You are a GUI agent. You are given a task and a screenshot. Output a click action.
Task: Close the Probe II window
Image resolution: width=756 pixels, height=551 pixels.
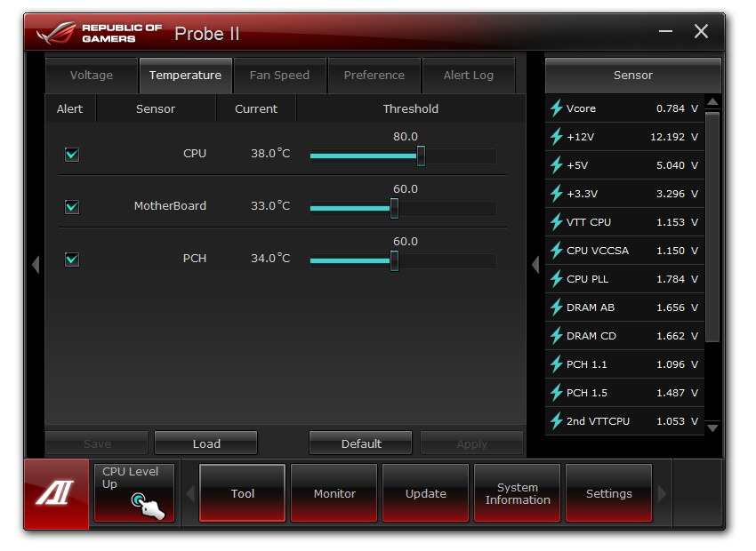coord(701,31)
